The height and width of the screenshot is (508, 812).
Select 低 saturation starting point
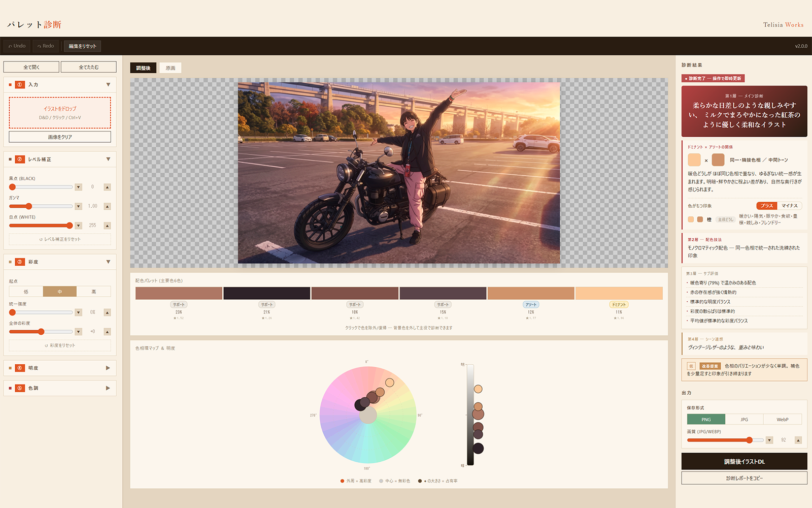(26, 292)
